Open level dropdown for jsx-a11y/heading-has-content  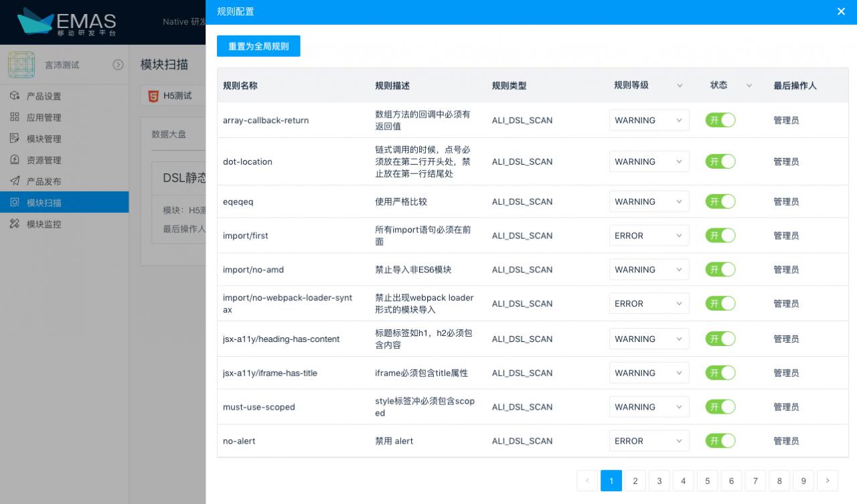click(649, 339)
